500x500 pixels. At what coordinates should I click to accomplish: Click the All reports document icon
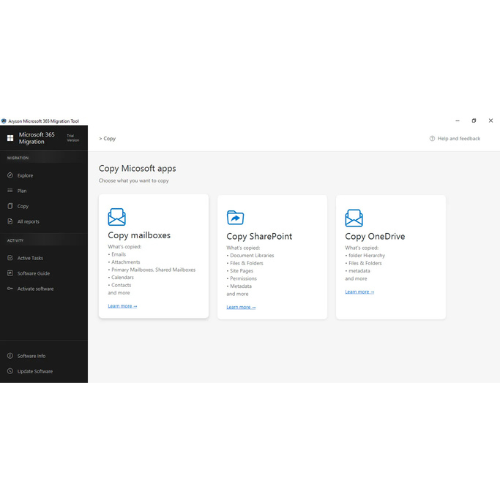pyautogui.click(x=10, y=221)
